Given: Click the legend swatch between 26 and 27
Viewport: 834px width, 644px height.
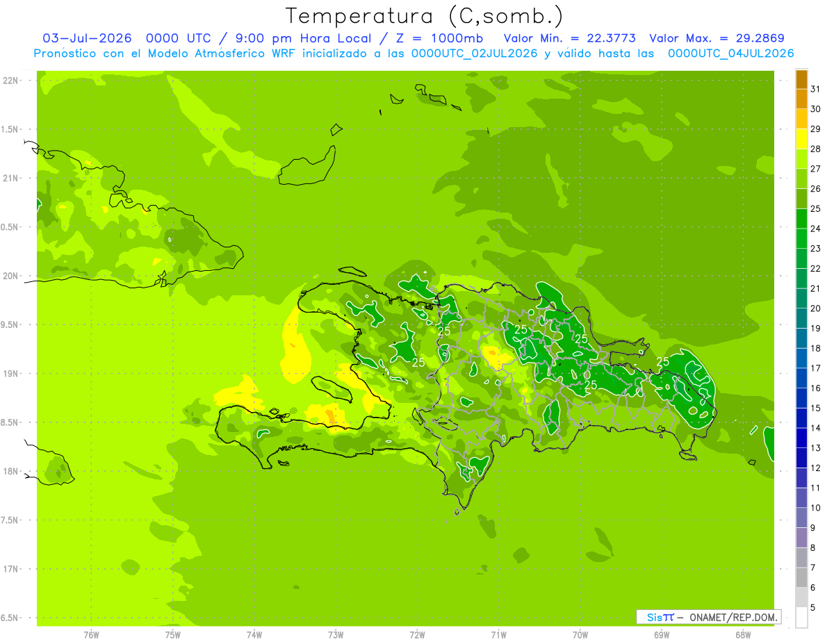Looking at the screenshot, I should coord(801,179).
